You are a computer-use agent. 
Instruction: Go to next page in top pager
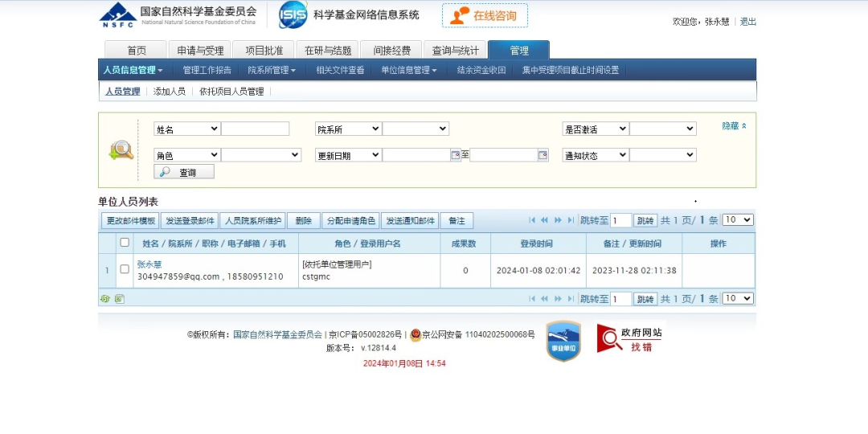click(558, 220)
